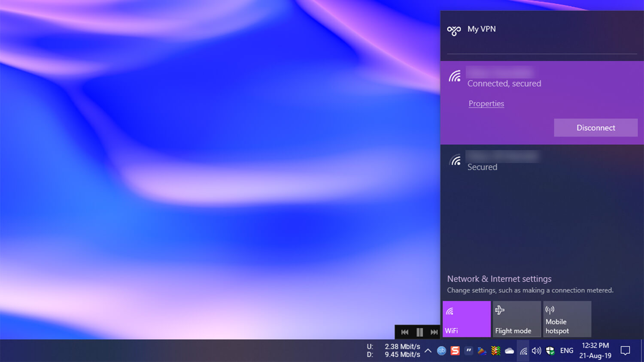644x362 pixels.
Task: Open Properties of the connected network
Action: click(486, 103)
